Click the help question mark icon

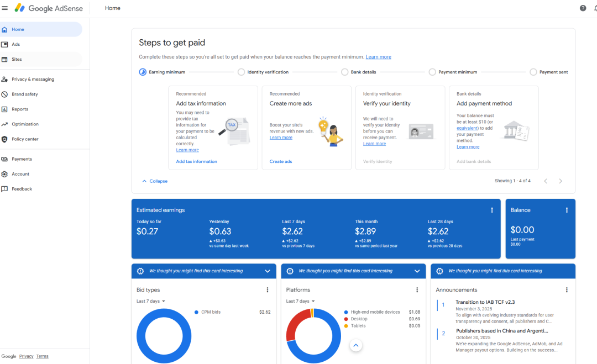[583, 8]
